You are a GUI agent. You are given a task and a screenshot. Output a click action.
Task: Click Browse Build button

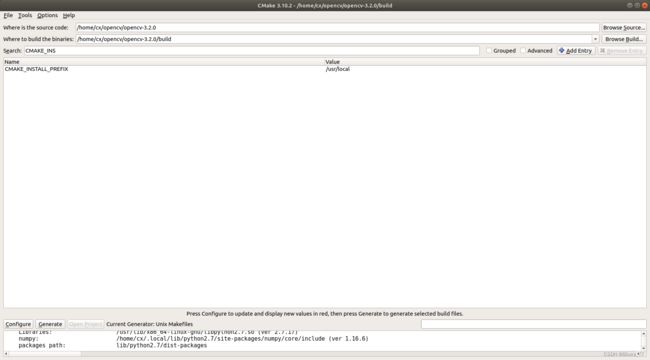click(x=623, y=39)
